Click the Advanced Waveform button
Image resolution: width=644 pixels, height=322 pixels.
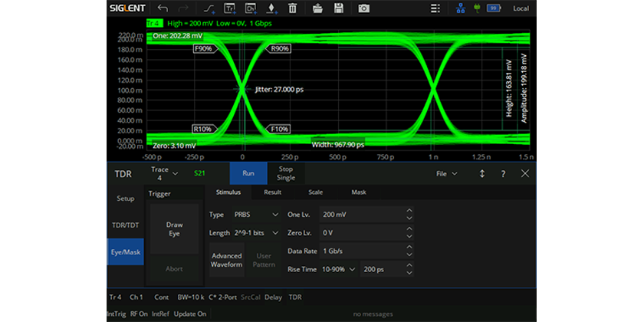click(226, 260)
